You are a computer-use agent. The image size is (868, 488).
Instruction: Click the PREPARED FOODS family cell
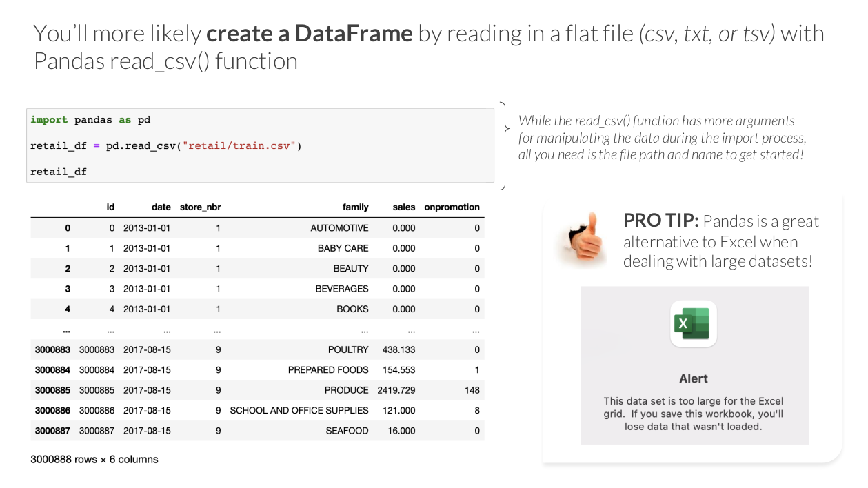tap(328, 369)
